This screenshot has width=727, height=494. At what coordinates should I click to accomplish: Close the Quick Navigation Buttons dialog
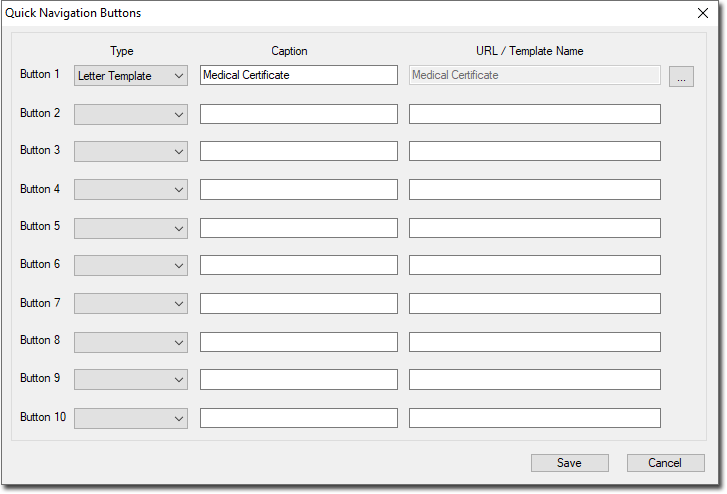pyautogui.click(x=702, y=13)
